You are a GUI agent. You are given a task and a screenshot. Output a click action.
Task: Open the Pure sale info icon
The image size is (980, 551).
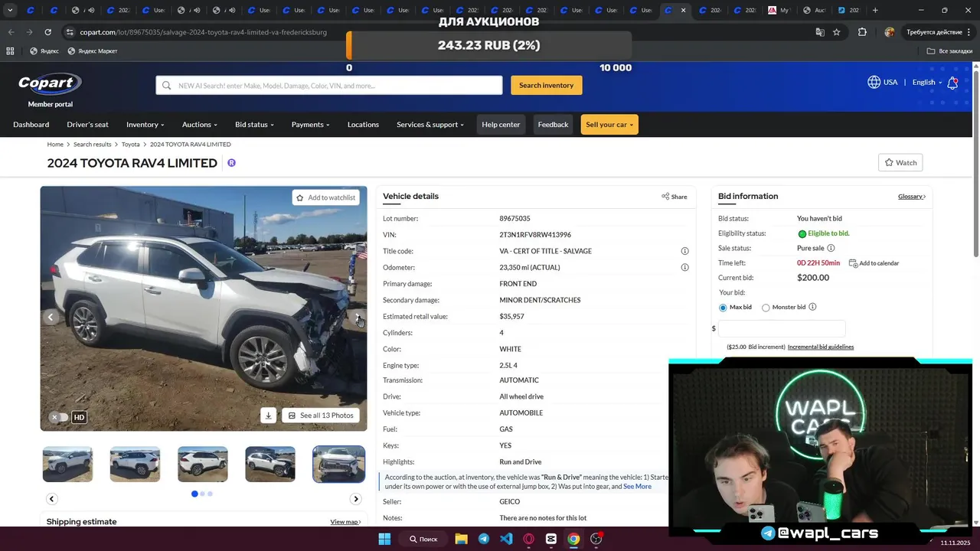[831, 248]
